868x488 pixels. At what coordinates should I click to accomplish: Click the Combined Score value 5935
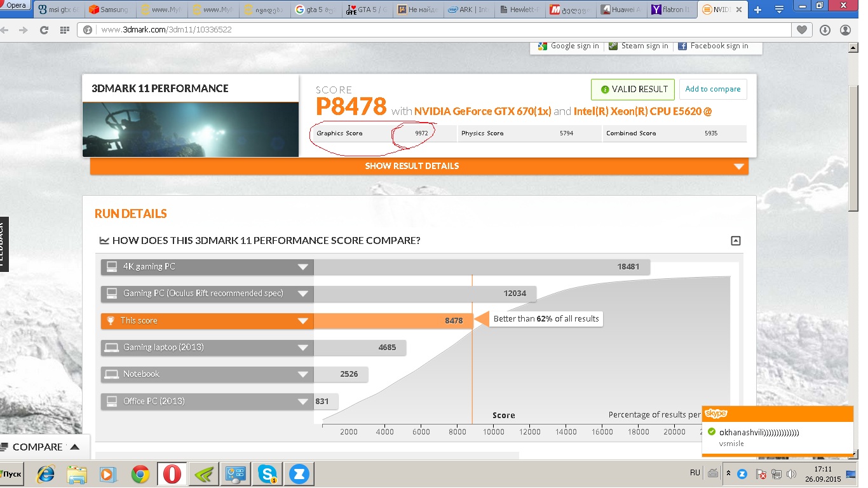(711, 133)
